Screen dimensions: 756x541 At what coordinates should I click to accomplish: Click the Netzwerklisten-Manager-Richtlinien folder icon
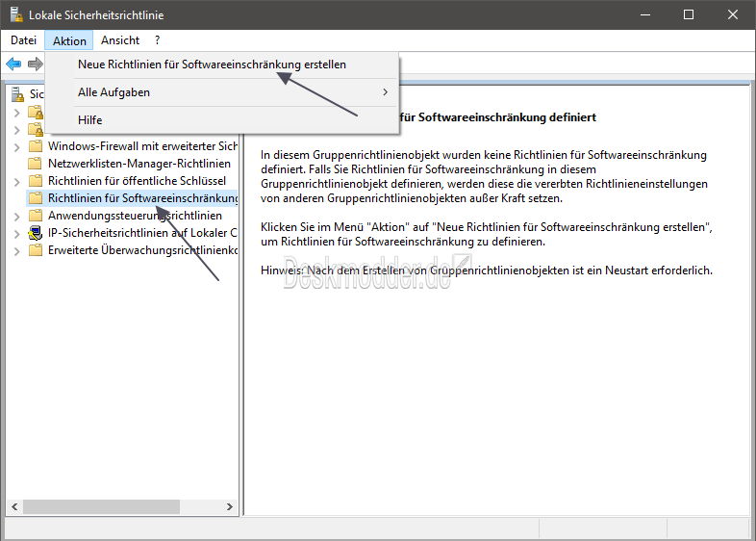click(x=36, y=164)
